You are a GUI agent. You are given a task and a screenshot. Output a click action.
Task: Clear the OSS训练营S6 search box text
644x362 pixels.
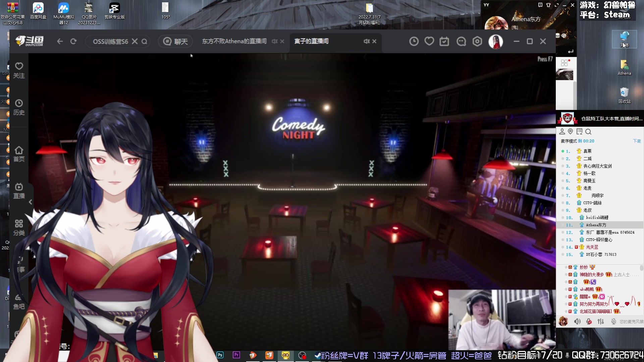[135, 41]
